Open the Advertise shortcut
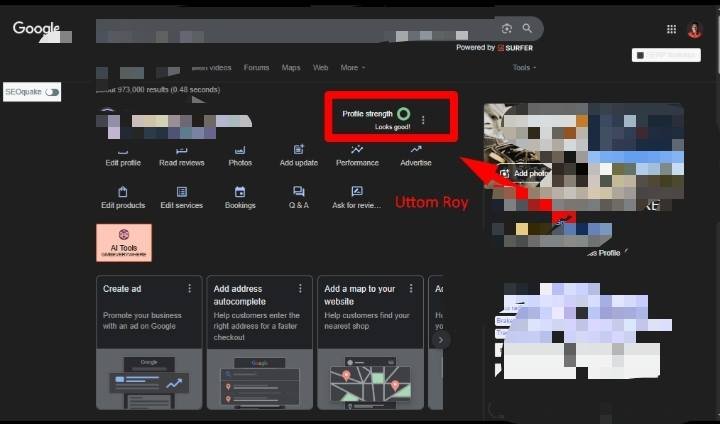Viewport: 720px width, 424px height. tap(415, 154)
